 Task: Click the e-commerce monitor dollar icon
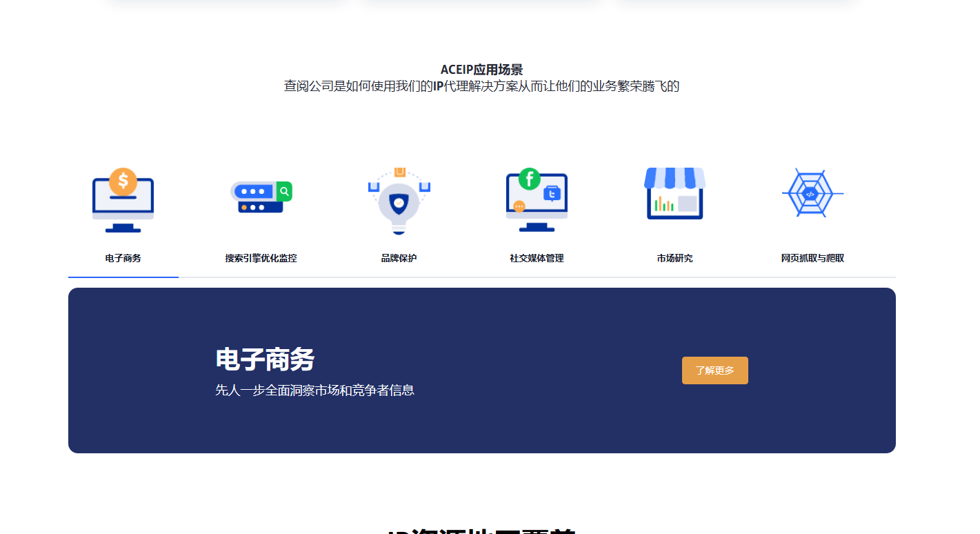tap(123, 200)
